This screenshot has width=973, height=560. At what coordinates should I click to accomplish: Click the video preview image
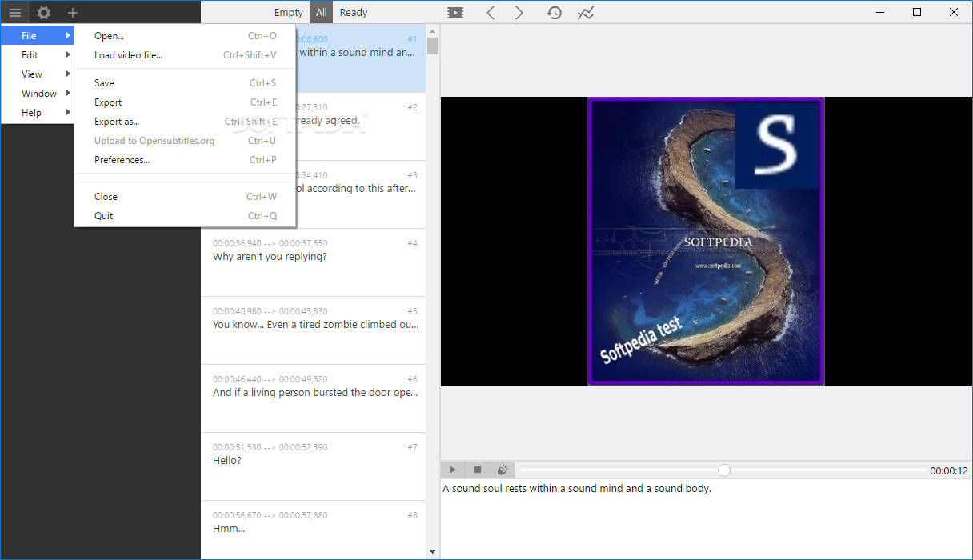(706, 242)
